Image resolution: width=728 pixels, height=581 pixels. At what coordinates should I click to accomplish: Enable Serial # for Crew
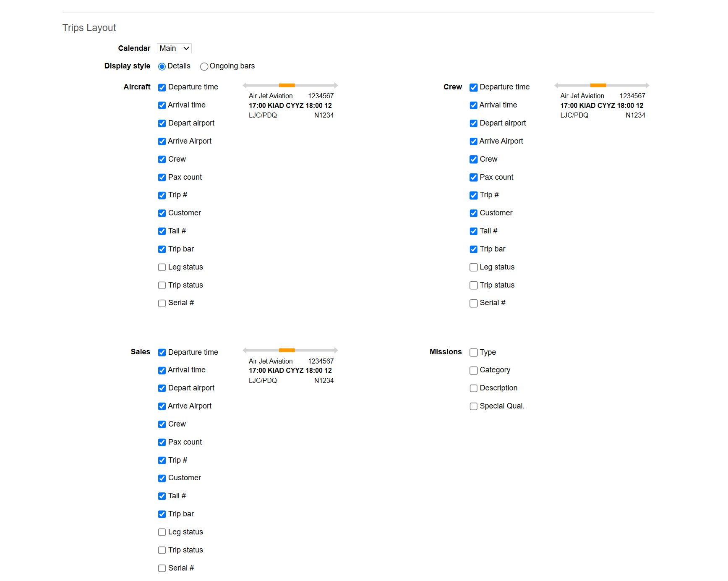point(473,303)
